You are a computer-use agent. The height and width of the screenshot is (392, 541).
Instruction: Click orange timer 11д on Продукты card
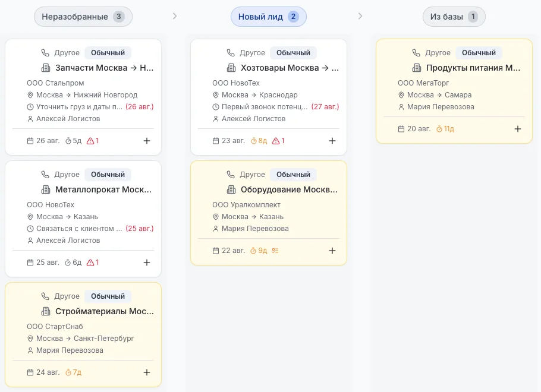445,129
